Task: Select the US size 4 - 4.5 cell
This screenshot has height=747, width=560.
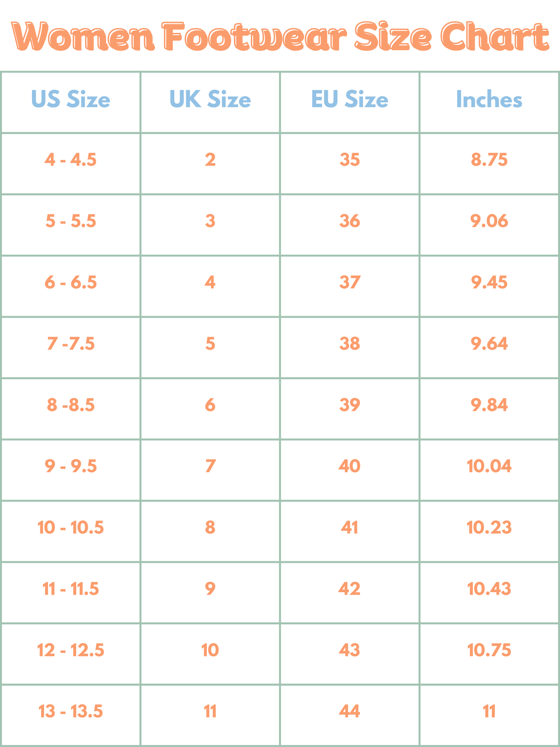Action: point(71,160)
